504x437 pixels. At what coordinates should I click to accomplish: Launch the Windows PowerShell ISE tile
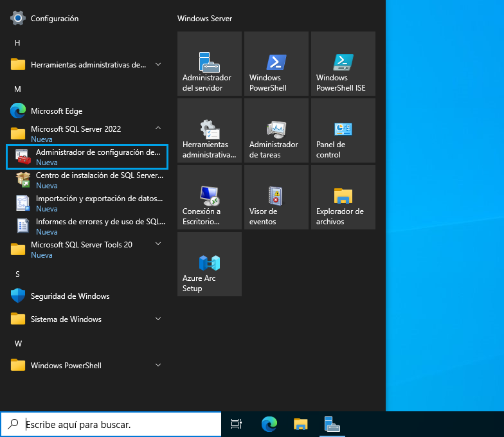point(343,64)
